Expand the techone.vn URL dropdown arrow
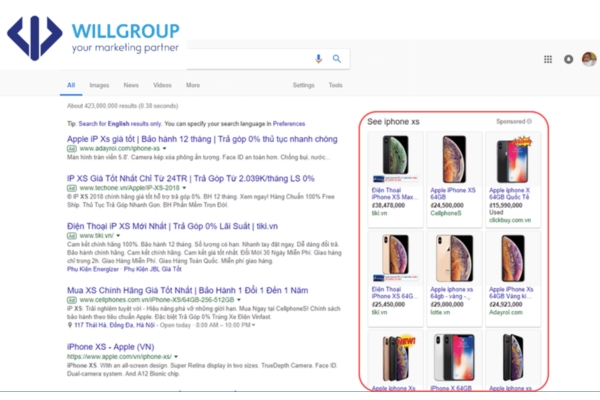The height and width of the screenshot is (400, 600). [x=184, y=188]
